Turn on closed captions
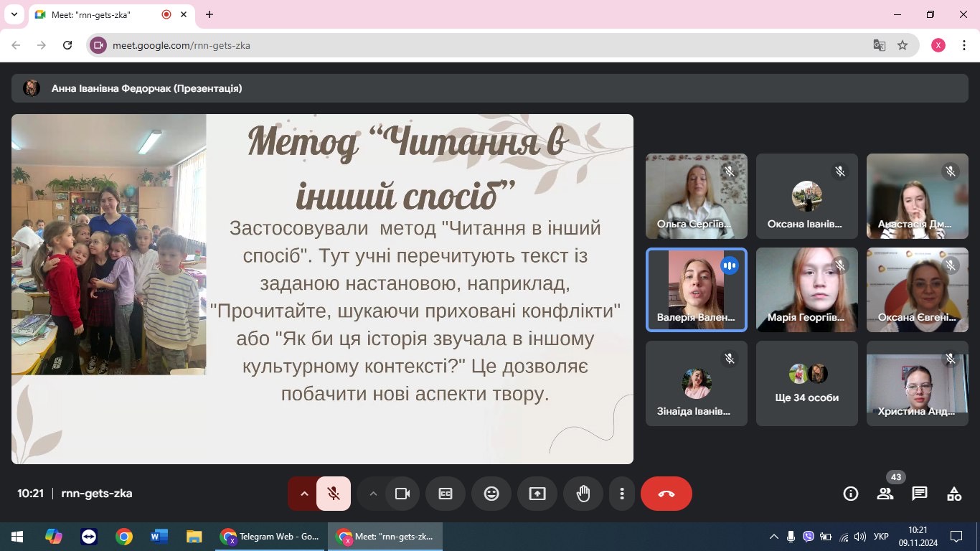980x551 pixels. point(446,494)
